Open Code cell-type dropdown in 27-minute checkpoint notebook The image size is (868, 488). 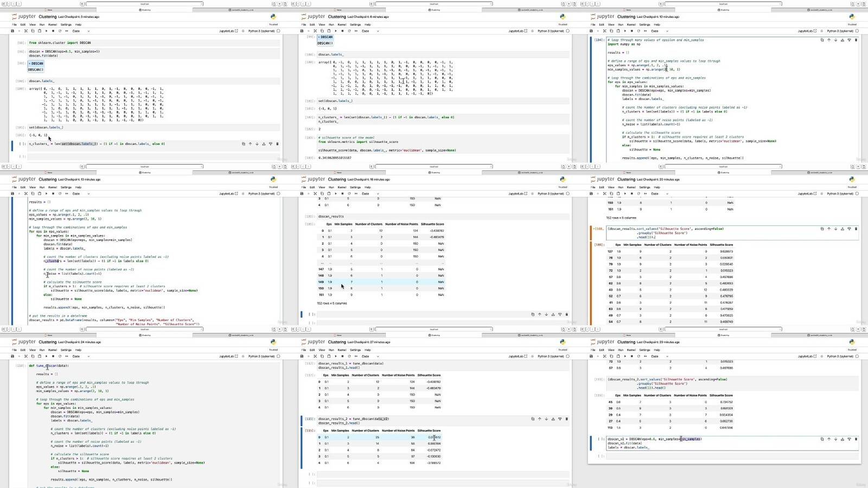point(369,356)
